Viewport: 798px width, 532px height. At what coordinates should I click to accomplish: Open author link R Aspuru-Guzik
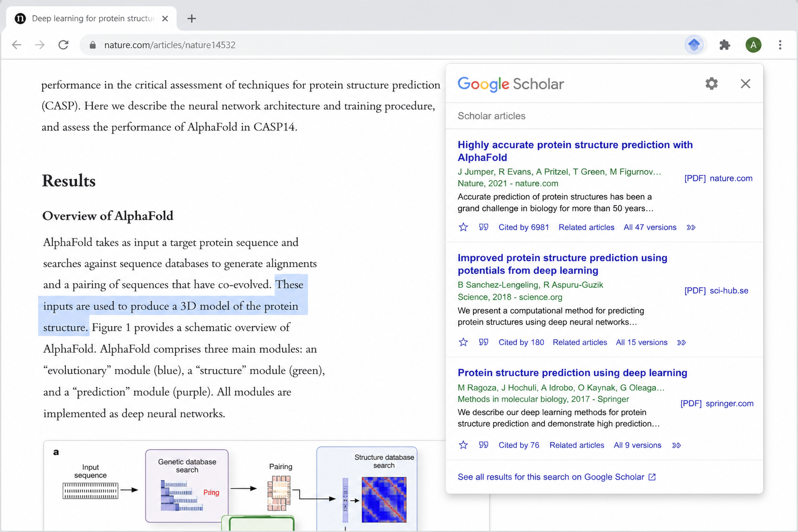pyautogui.click(x=573, y=285)
